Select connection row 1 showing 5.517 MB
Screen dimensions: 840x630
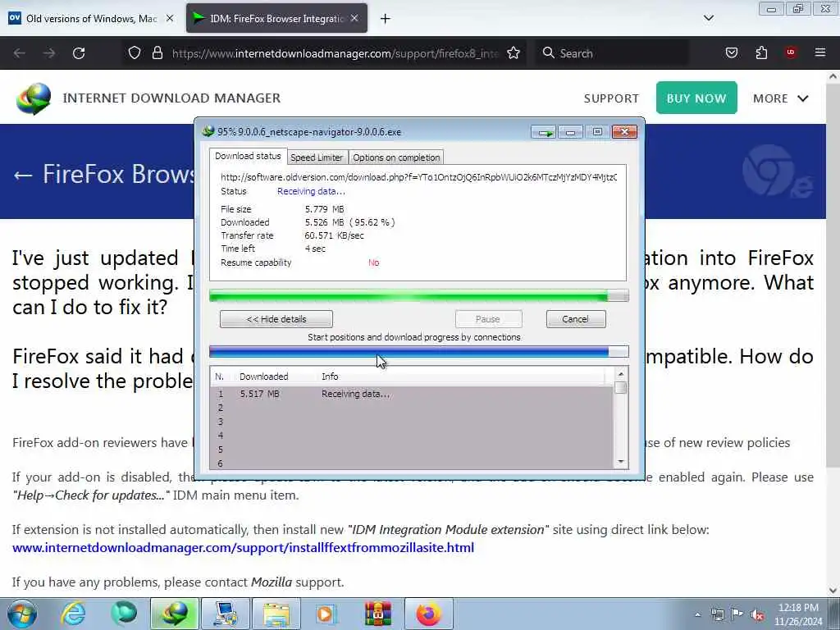pos(412,394)
